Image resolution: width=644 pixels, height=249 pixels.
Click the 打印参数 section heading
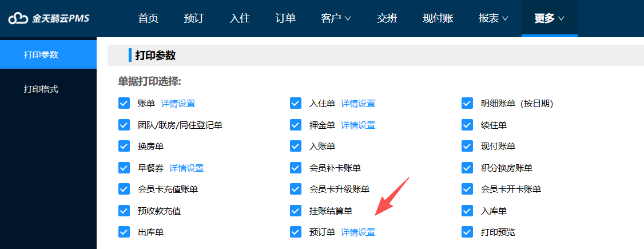tap(155, 56)
